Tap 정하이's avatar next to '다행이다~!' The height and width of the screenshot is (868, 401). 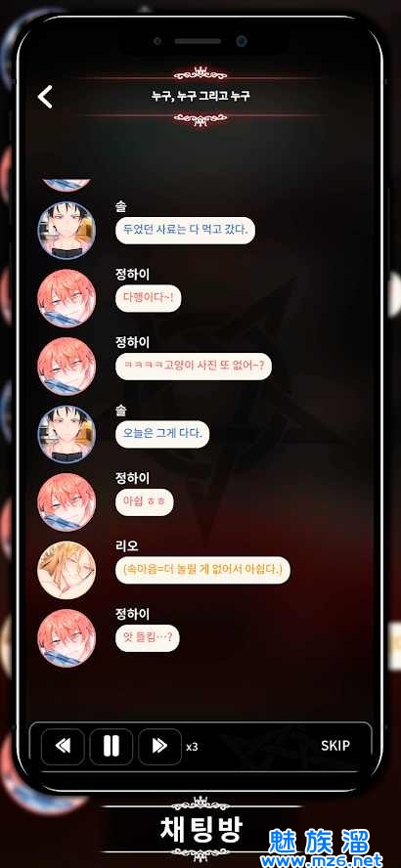point(67,298)
